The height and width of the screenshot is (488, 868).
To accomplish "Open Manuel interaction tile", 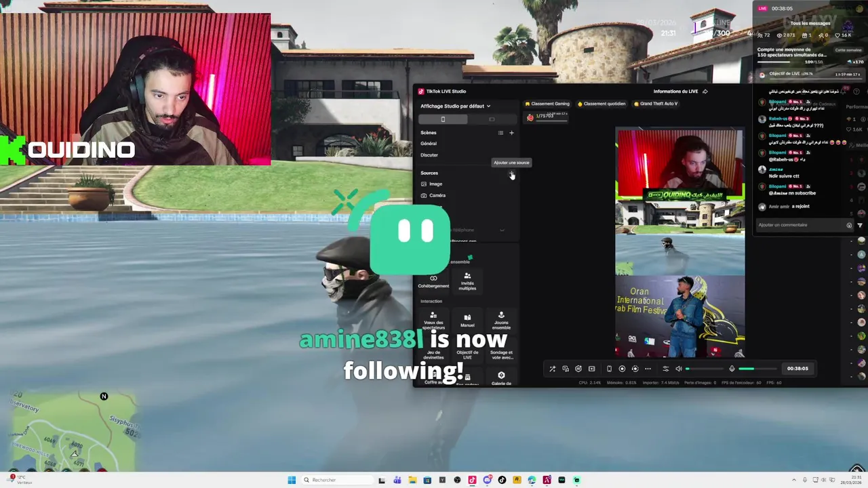I will coord(467,319).
